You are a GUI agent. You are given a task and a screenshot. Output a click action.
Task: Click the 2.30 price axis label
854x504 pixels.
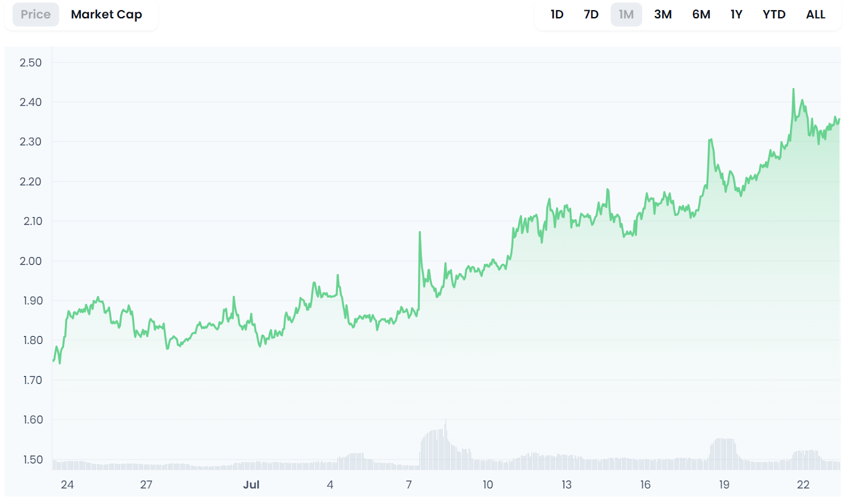click(x=30, y=141)
